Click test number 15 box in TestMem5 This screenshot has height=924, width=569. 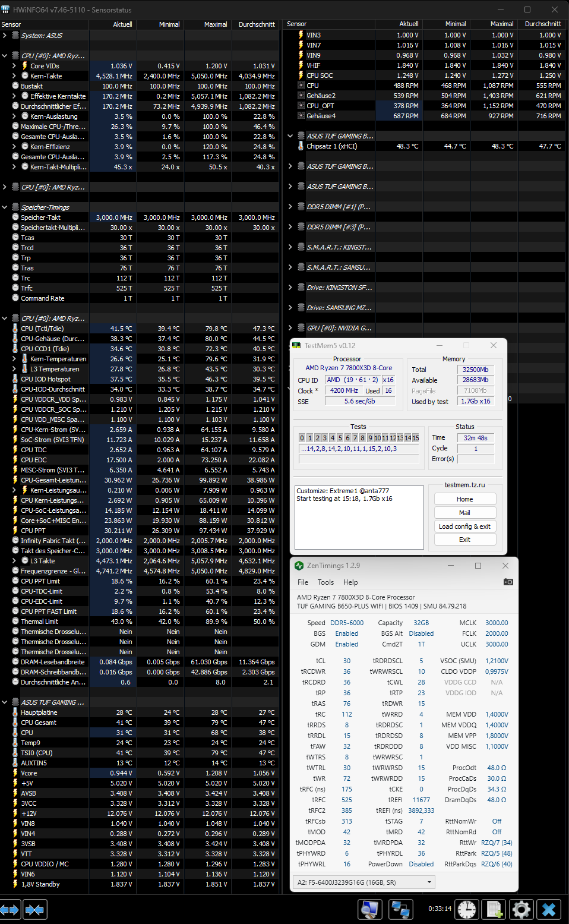(x=416, y=438)
